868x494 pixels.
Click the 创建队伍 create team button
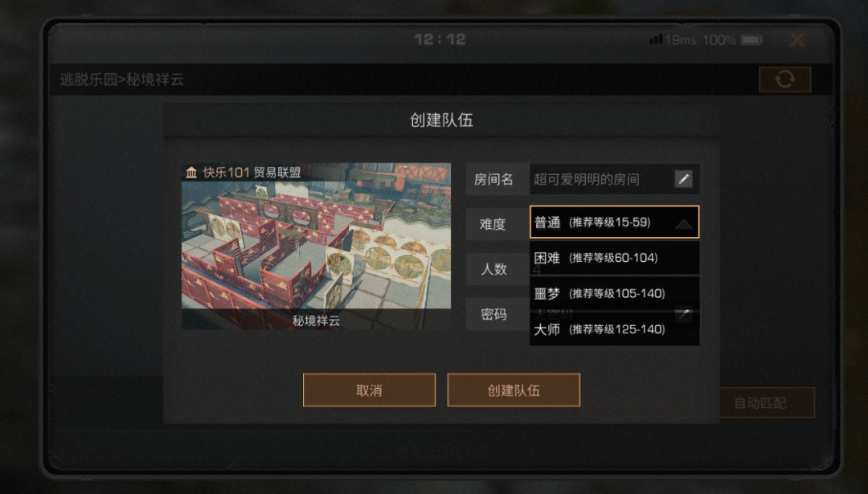(x=514, y=390)
